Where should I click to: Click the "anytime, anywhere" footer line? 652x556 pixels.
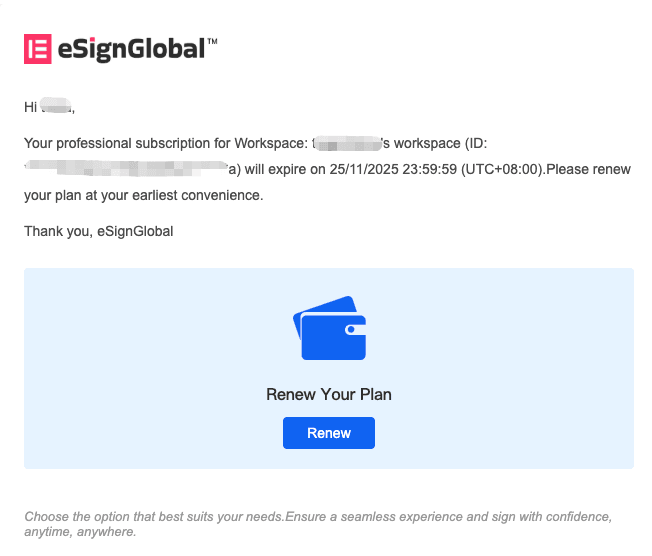(80, 532)
